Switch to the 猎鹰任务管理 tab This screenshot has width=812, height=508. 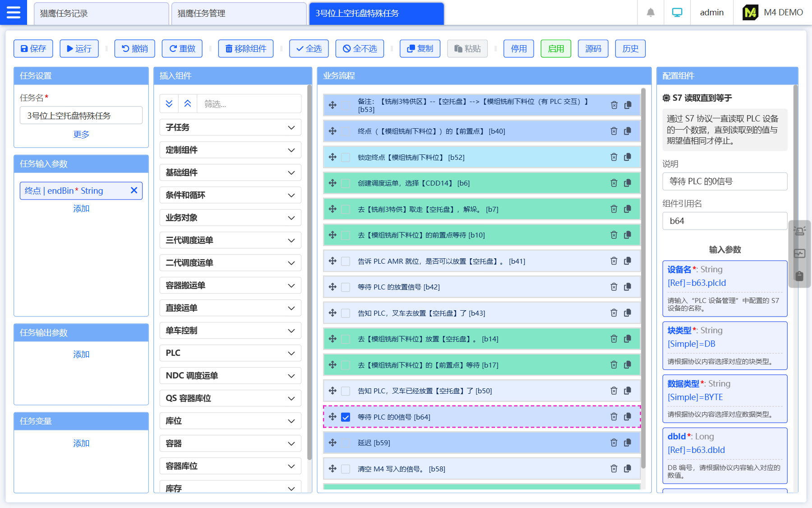[239, 14]
